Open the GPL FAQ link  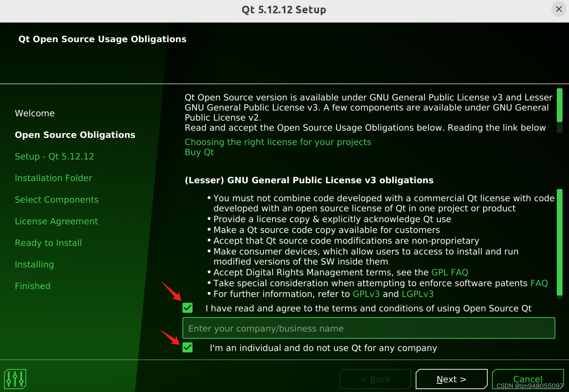(x=450, y=272)
